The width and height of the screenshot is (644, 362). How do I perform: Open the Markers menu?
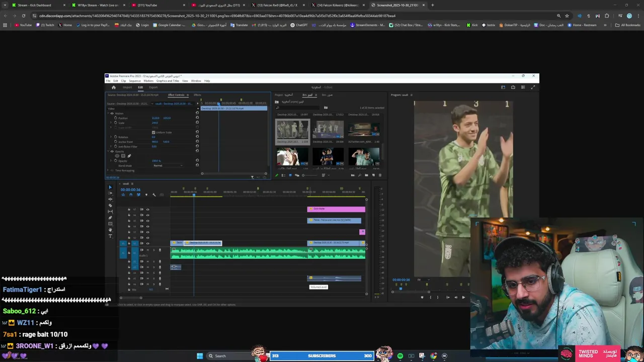point(148,81)
